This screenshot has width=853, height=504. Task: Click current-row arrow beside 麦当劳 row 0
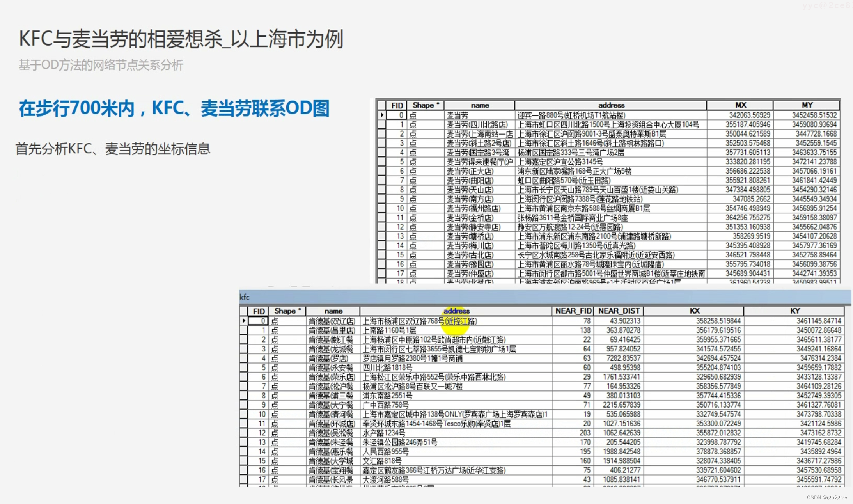[382, 115]
